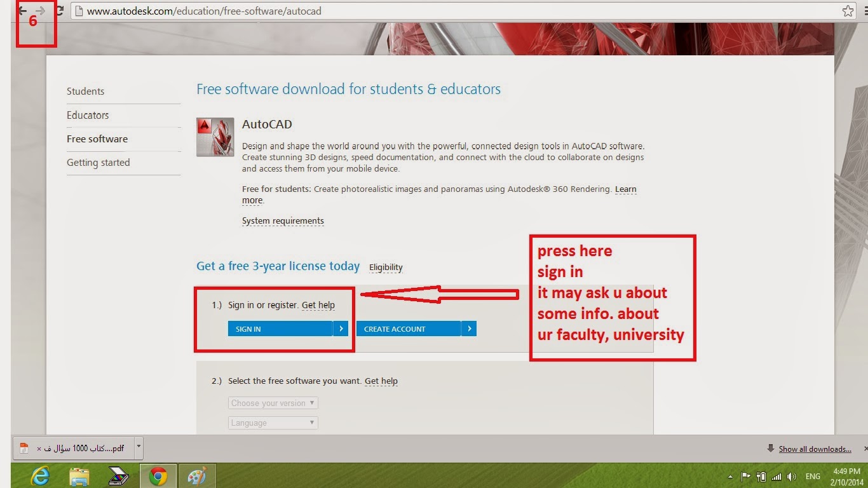Open dropdown arrow beside downloaded pdf
The width and height of the screenshot is (868, 488).
pos(139,448)
